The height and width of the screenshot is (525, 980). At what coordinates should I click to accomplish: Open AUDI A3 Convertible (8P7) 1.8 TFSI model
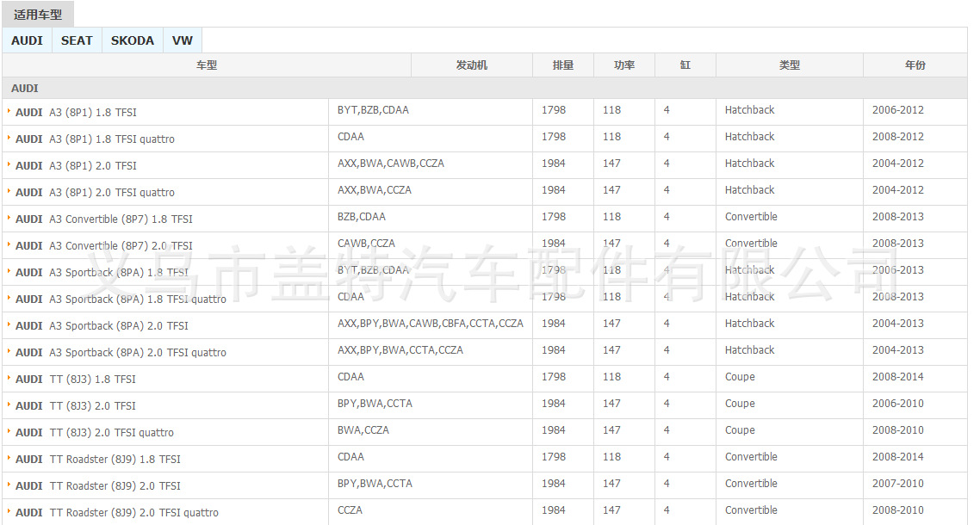[103, 219]
